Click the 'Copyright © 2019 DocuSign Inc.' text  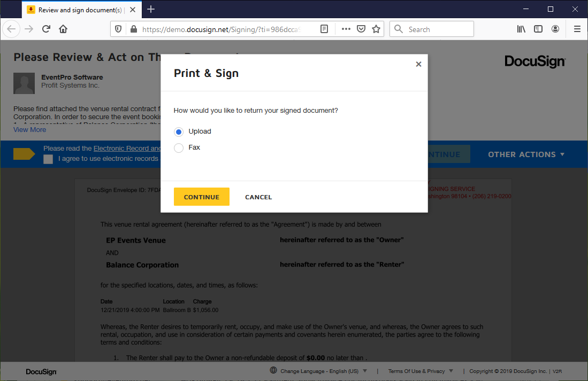click(x=508, y=371)
